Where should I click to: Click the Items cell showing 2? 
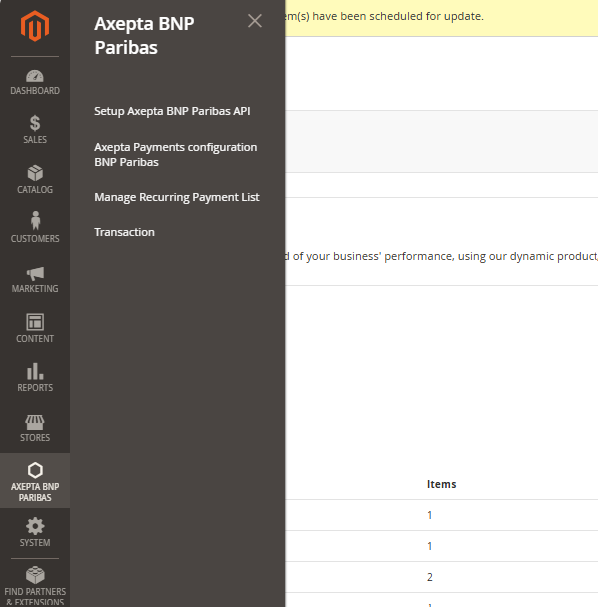[x=430, y=577]
